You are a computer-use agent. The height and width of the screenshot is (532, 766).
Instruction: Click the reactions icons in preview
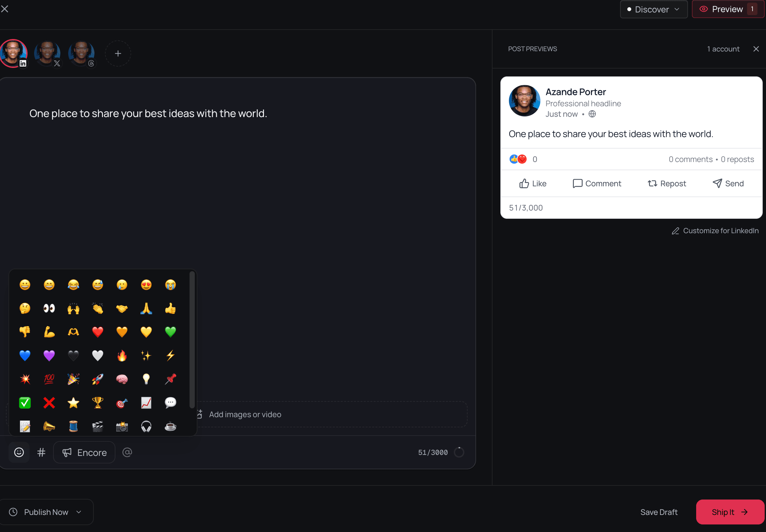click(x=518, y=159)
